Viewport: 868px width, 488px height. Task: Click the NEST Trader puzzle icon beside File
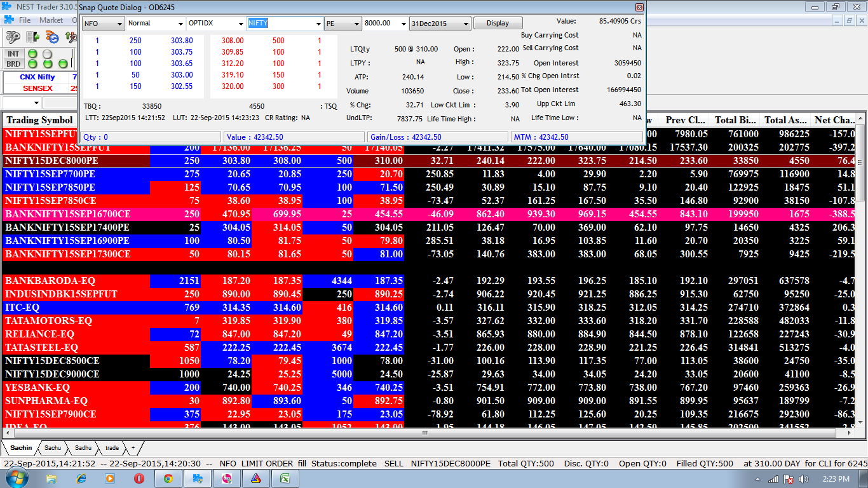tap(8, 20)
